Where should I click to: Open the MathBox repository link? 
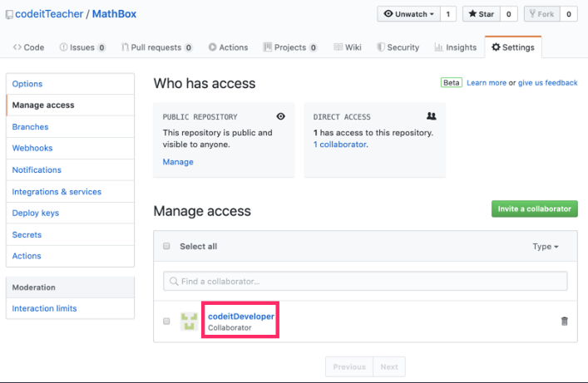115,14
